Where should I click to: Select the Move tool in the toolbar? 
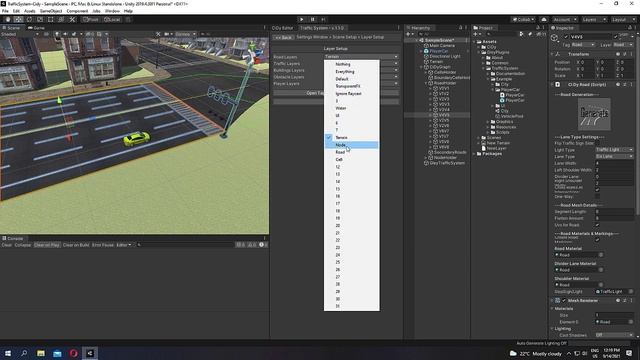coord(18,20)
